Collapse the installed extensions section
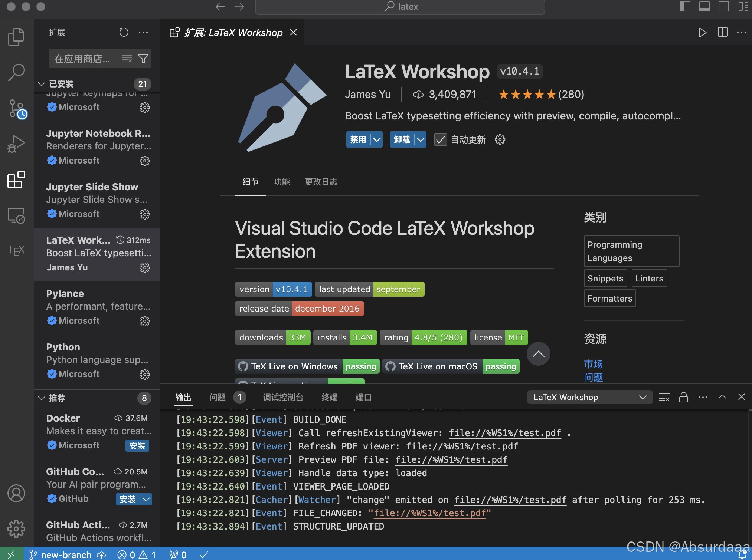Image resolution: width=752 pixels, height=560 pixels. click(42, 84)
